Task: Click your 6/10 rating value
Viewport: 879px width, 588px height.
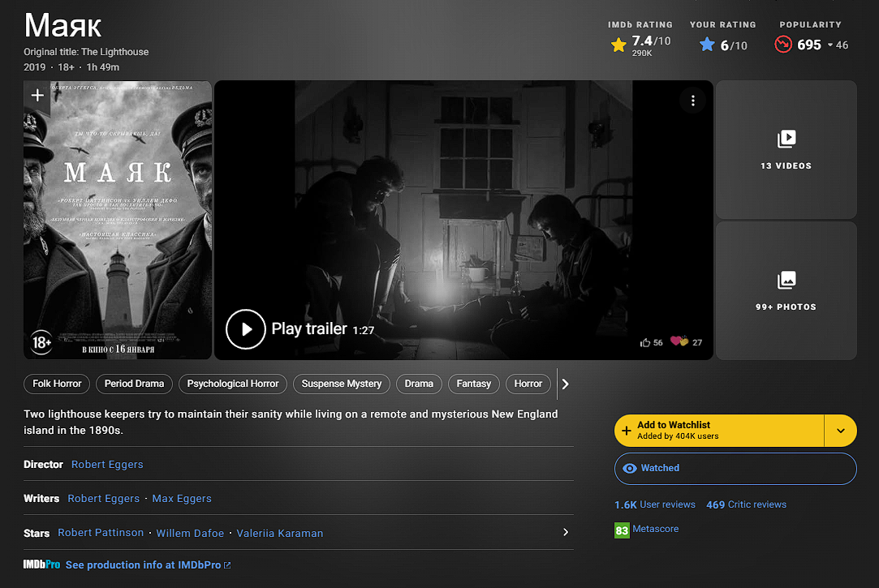Action: click(734, 45)
